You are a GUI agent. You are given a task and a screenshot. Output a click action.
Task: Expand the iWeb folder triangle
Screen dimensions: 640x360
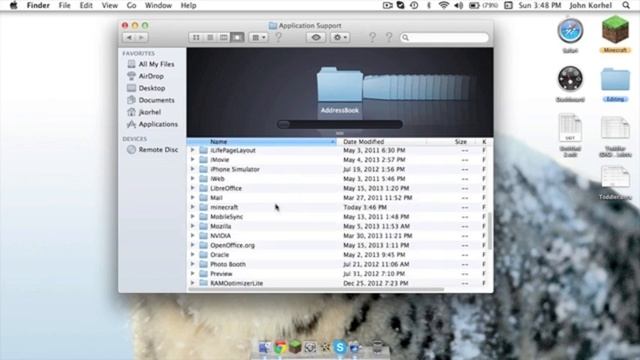tap(193, 178)
